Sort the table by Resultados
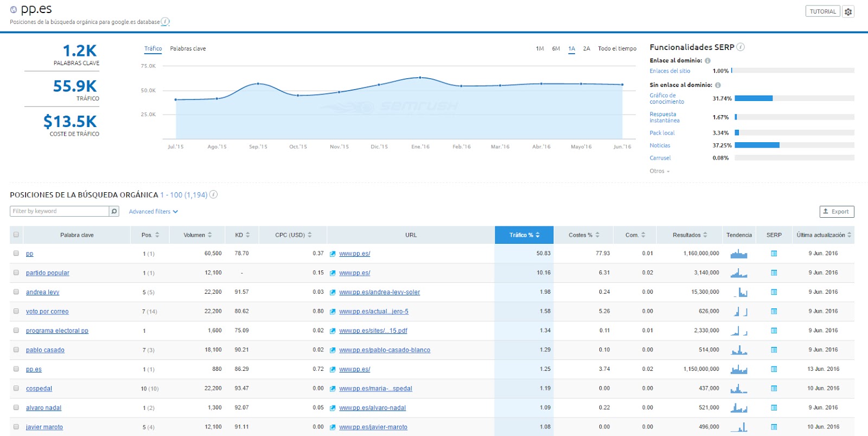The height and width of the screenshot is (436, 868). point(690,235)
